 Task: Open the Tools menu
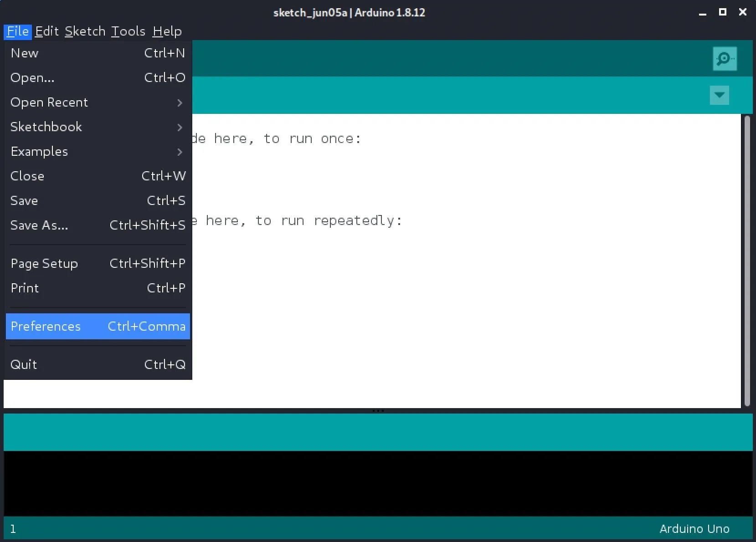(x=128, y=31)
